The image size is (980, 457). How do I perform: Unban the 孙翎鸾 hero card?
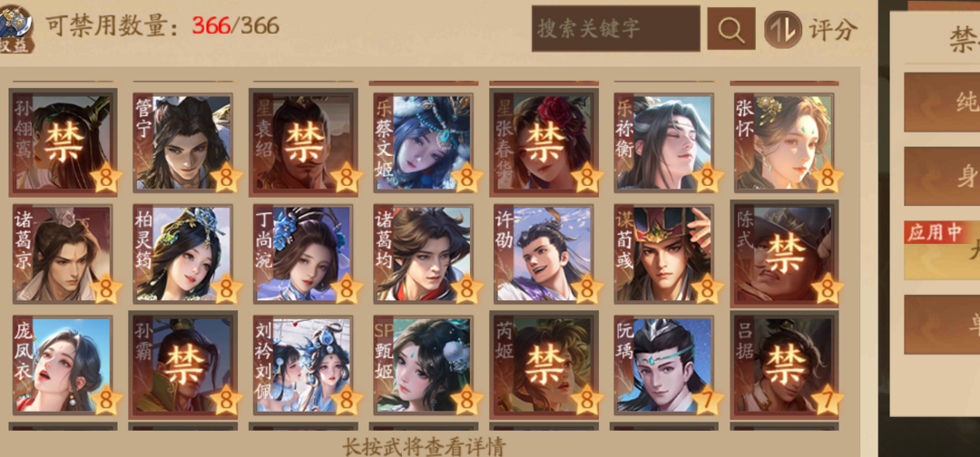point(63,142)
